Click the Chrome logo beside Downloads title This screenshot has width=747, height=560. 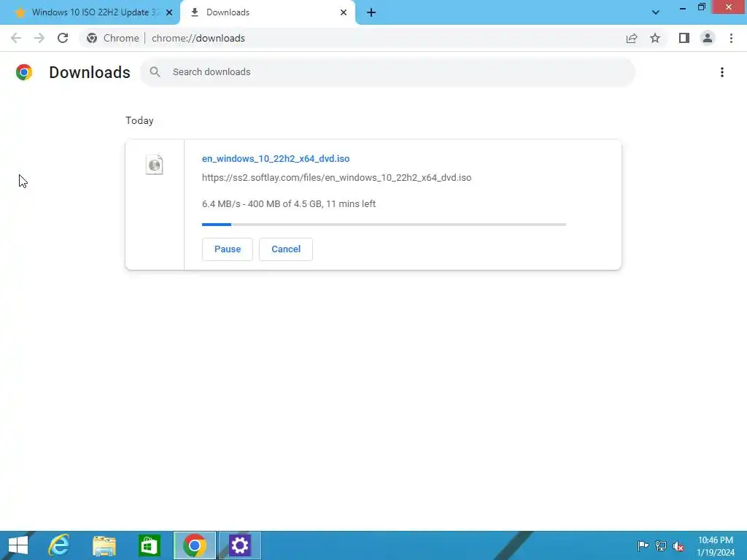(24, 72)
